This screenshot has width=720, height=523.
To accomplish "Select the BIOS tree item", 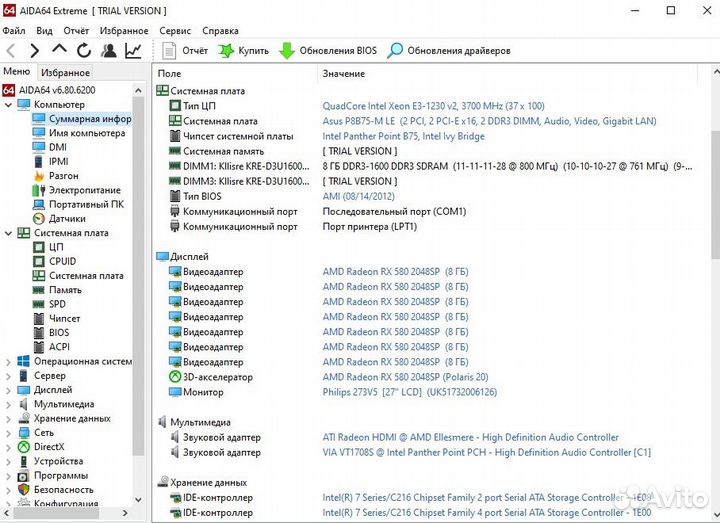I will pos(51,332).
